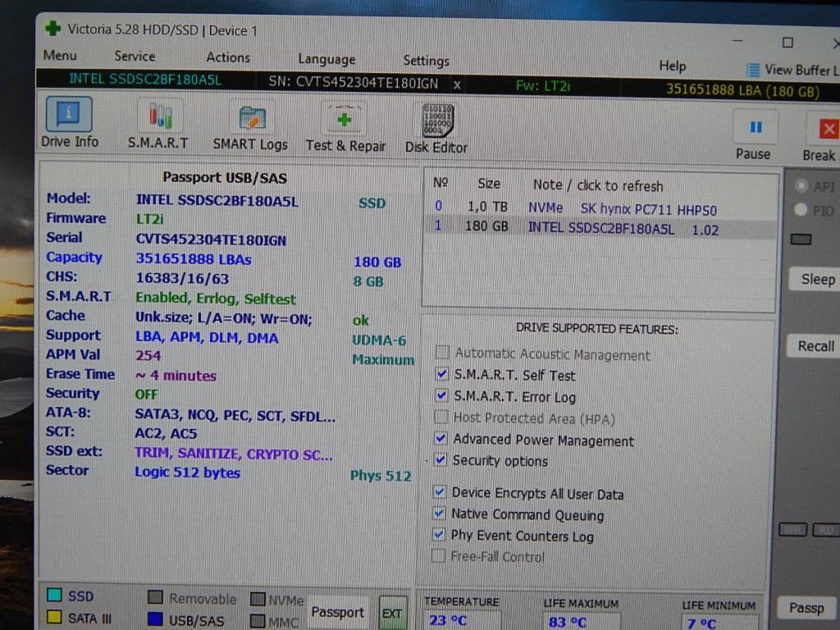The height and width of the screenshot is (630, 840).
Task: Click the Phys 512 sector text
Action: click(381, 476)
